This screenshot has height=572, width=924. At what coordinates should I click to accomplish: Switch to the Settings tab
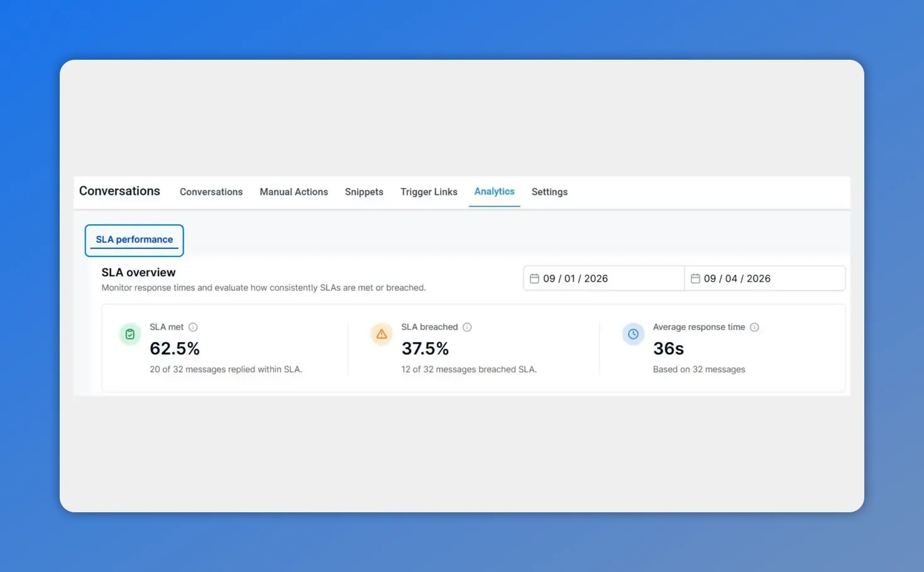[x=549, y=192]
